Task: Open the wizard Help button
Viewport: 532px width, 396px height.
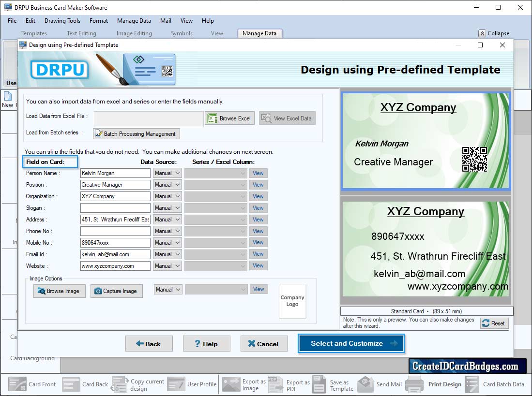Action: pyautogui.click(x=207, y=344)
